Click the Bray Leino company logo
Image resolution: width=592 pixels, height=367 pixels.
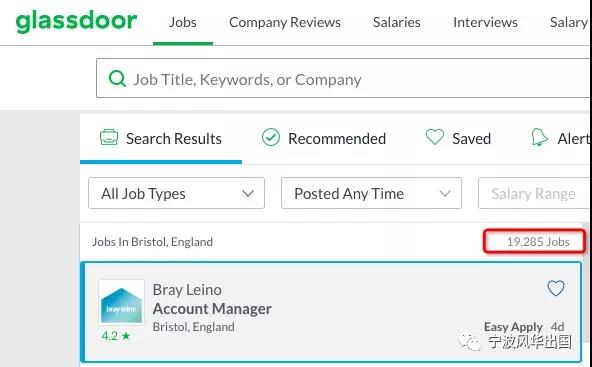(x=121, y=302)
